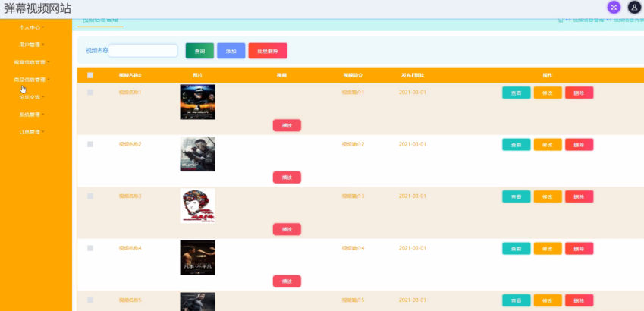Open the user avatar menu

pyautogui.click(x=635, y=7)
